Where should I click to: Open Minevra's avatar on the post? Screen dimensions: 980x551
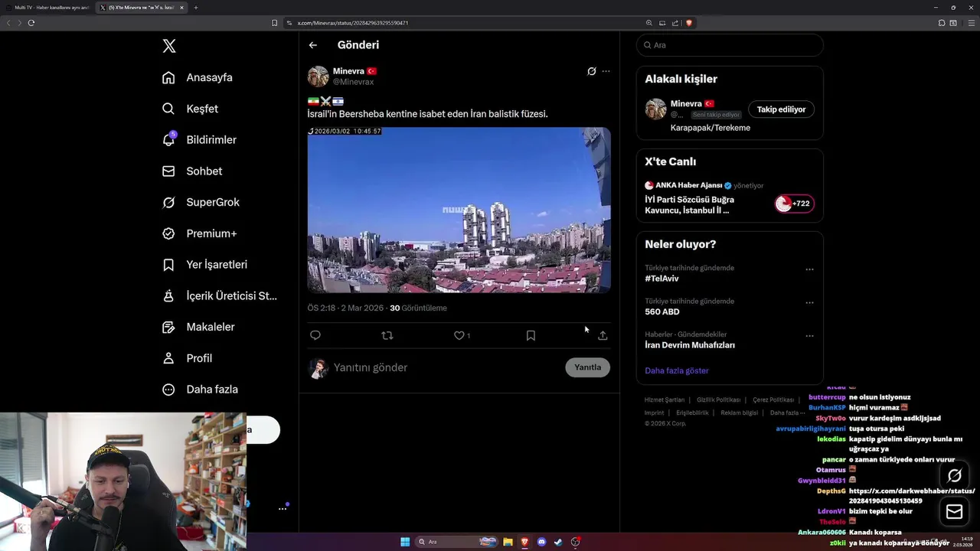pyautogui.click(x=318, y=77)
